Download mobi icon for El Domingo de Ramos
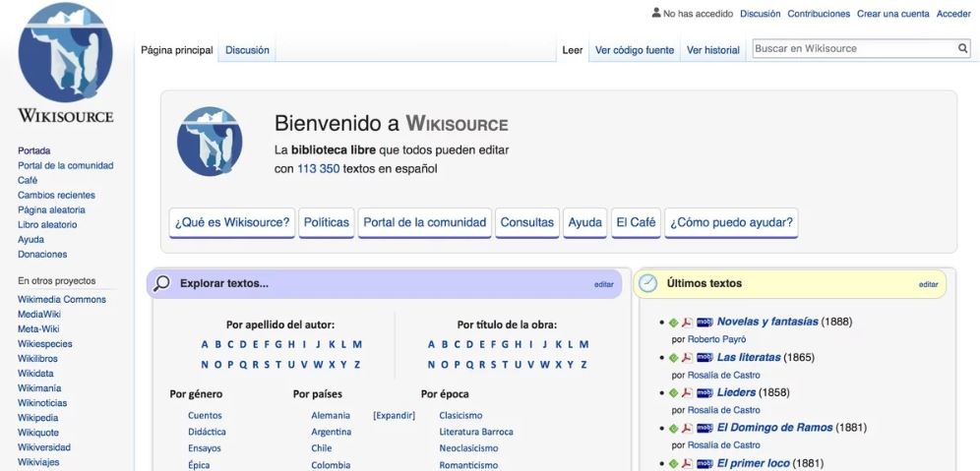The image size is (980, 471). point(704,429)
